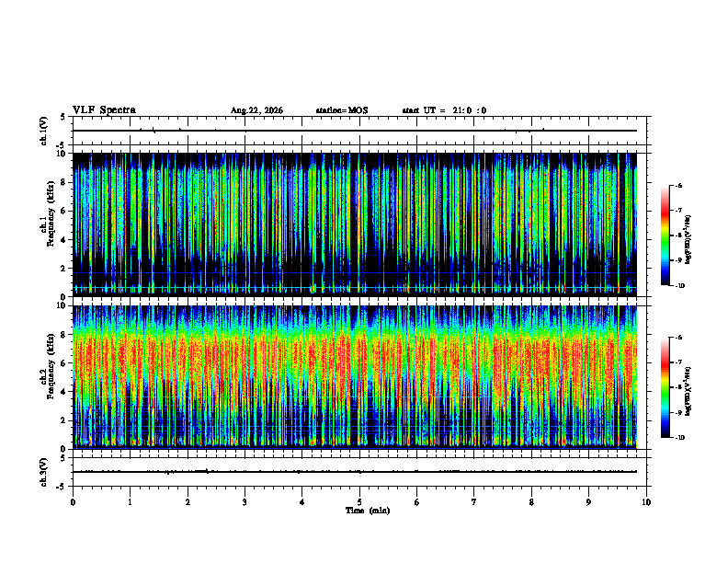Image resolution: width=728 pixels, height=563 pixels.
Task: Click the 2 tick on time axis
Action: (x=188, y=502)
